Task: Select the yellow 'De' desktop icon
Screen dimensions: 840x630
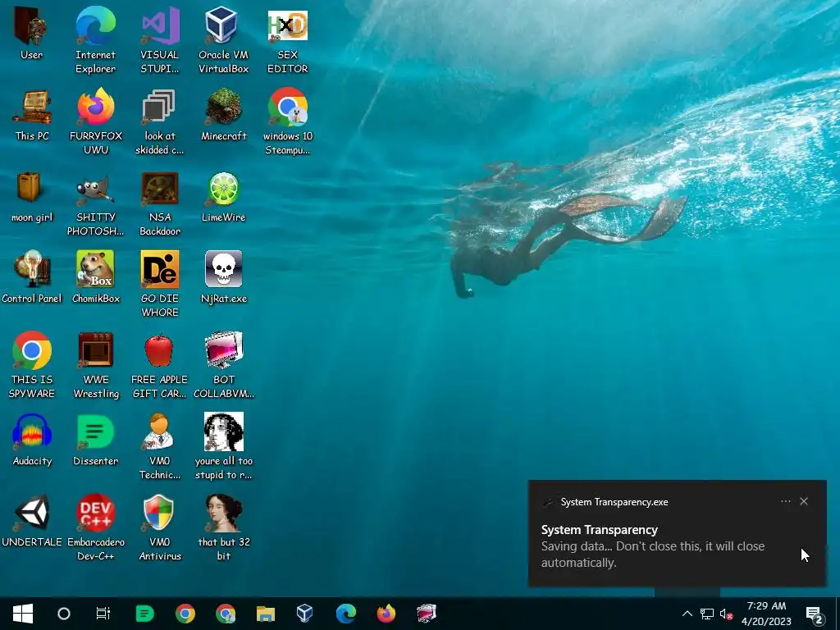Action: click(x=160, y=283)
